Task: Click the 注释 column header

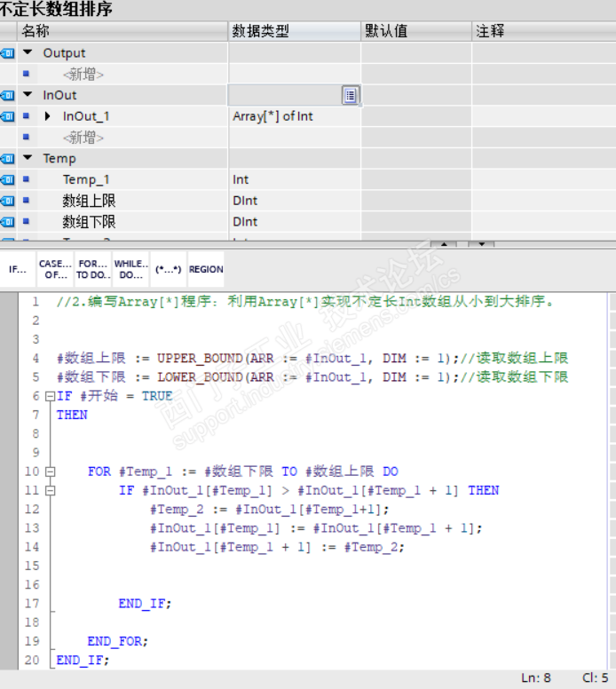Action: 544,31
